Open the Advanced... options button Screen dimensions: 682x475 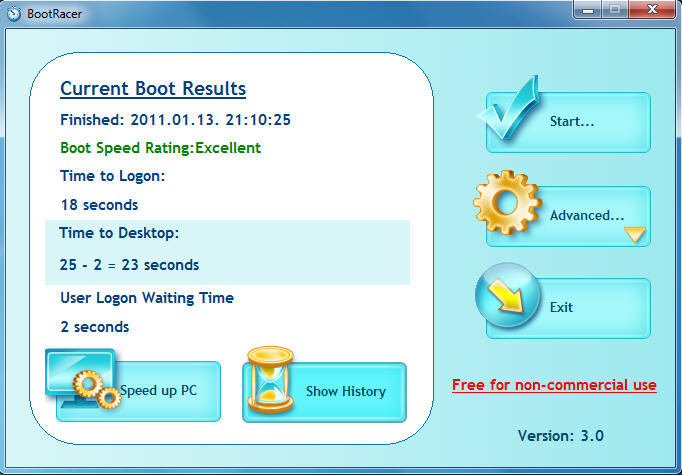click(568, 216)
